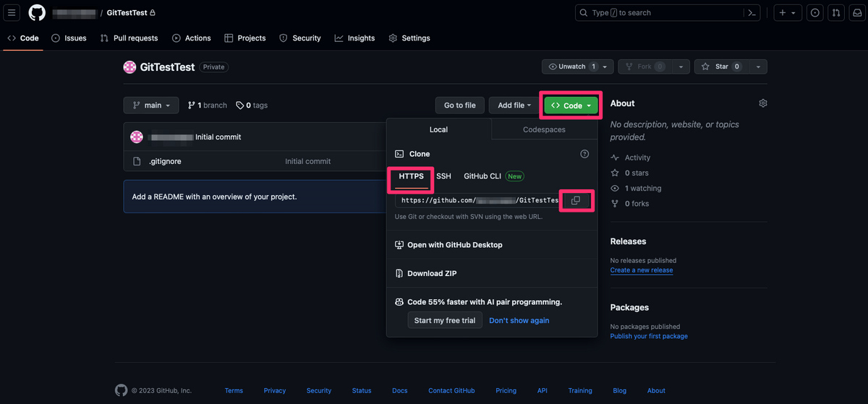Open the main branch selector
The image size is (868, 404).
point(151,106)
